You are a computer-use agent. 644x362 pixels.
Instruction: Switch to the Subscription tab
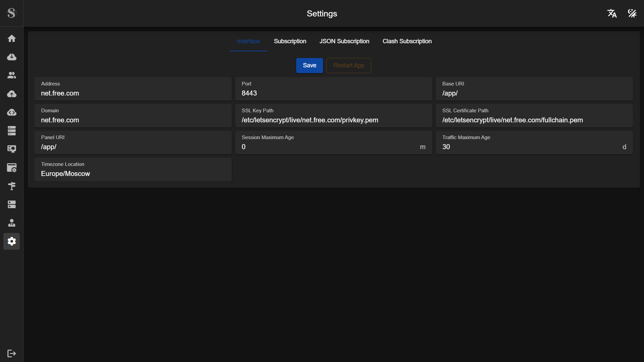point(290,41)
